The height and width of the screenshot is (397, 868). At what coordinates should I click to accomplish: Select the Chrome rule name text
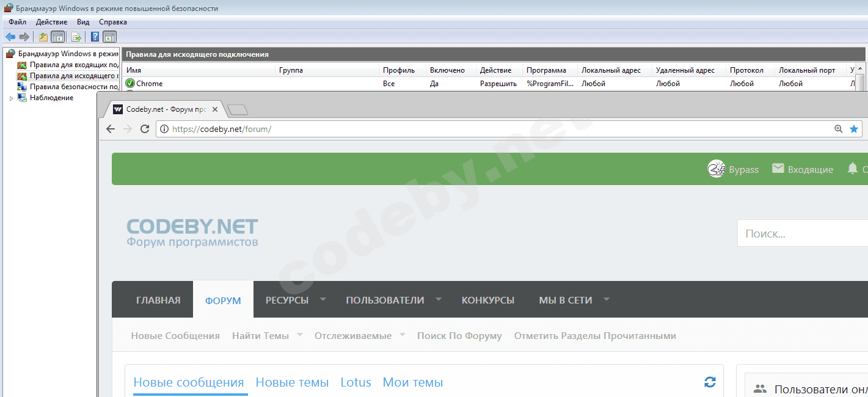coord(149,84)
